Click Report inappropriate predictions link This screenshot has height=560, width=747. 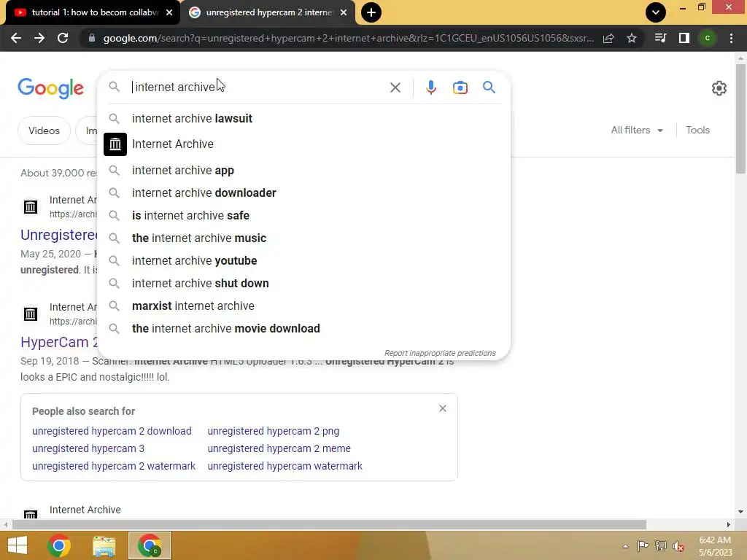(440, 353)
